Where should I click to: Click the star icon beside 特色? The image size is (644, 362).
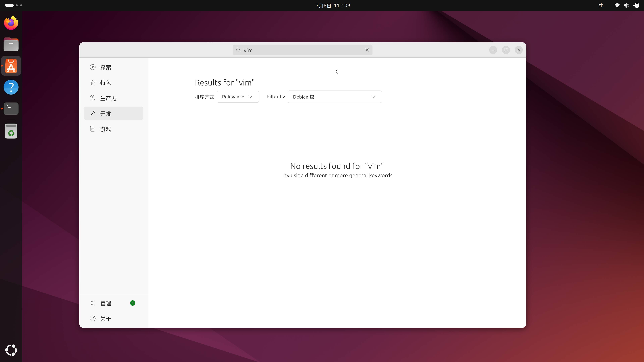tap(93, 82)
